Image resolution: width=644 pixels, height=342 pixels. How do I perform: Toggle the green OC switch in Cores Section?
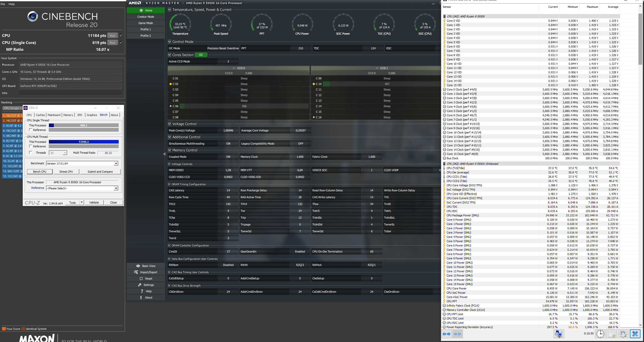[201, 55]
